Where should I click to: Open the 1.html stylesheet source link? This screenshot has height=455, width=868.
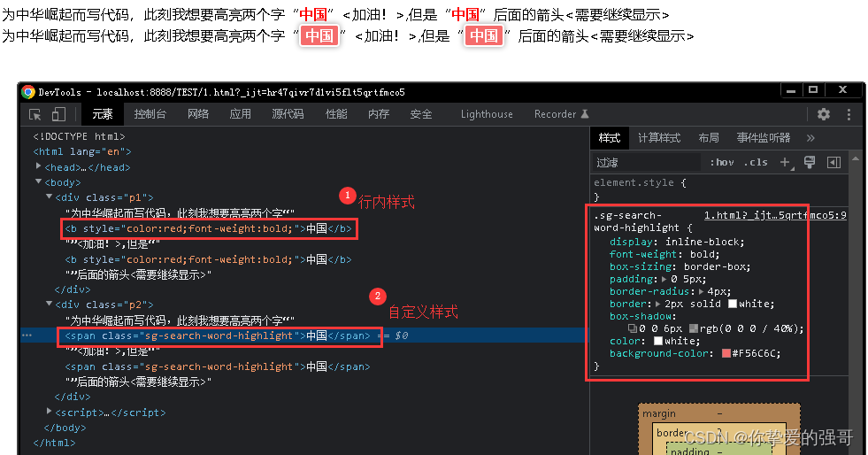pos(775,215)
